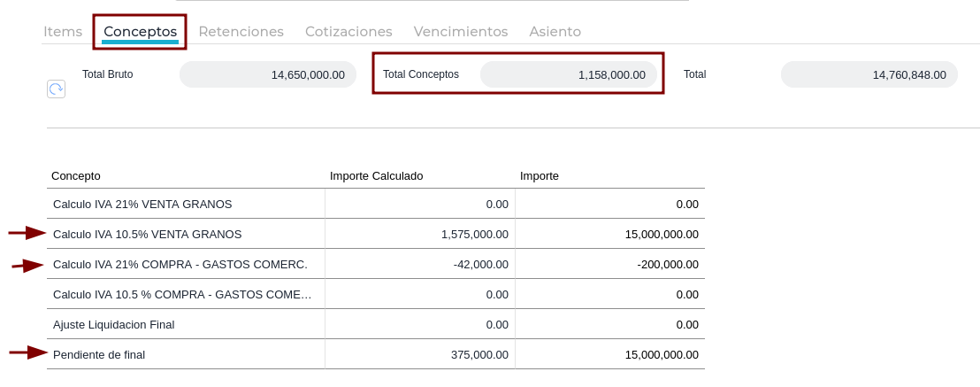Sort by Importe Calculado column header

(376, 176)
